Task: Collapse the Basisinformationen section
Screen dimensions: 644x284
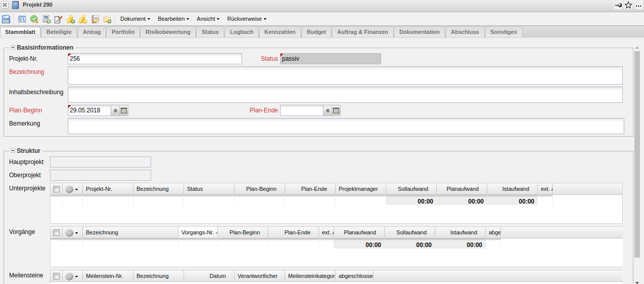Action: (x=13, y=48)
